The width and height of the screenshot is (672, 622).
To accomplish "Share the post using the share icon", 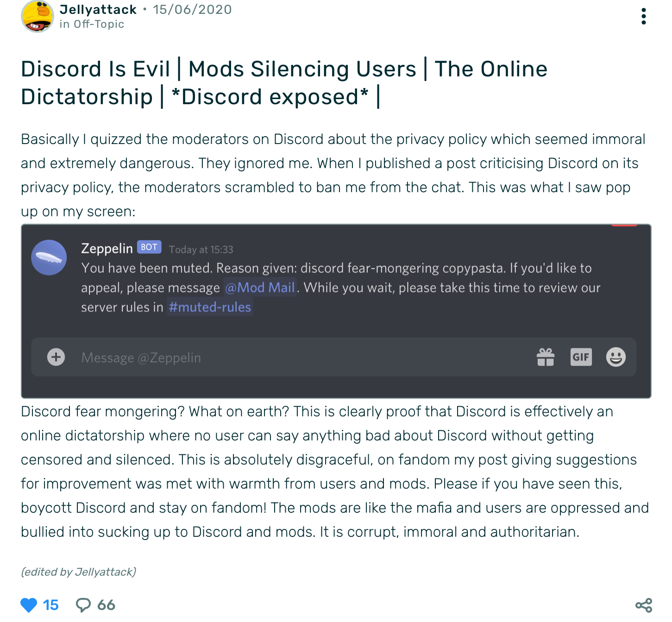I will click(644, 605).
